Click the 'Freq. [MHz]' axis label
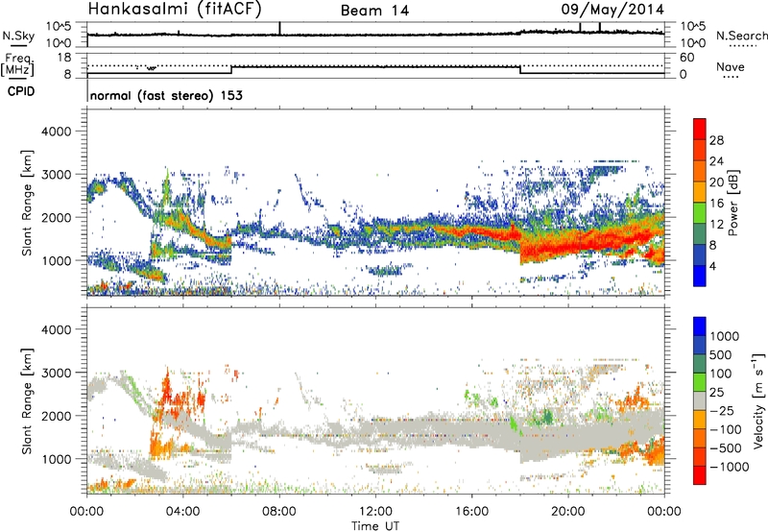Image resolution: width=768 pixels, height=532 pixels. 18,65
